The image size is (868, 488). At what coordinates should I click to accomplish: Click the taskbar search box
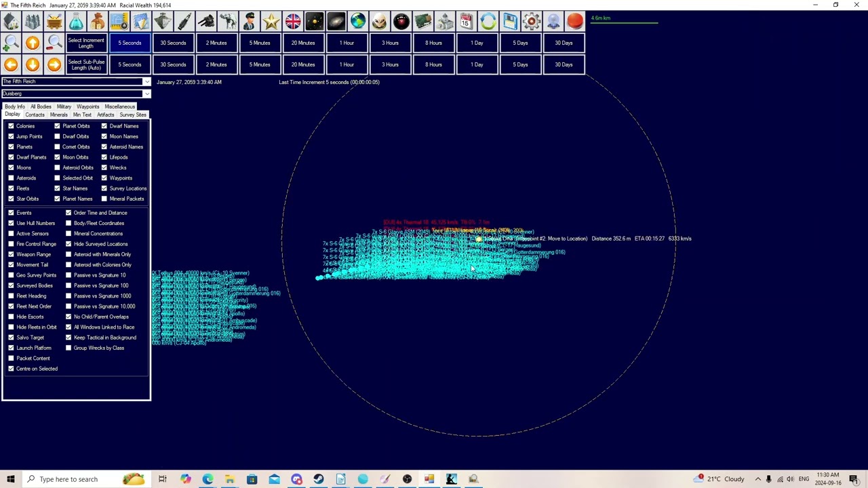coord(86,479)
